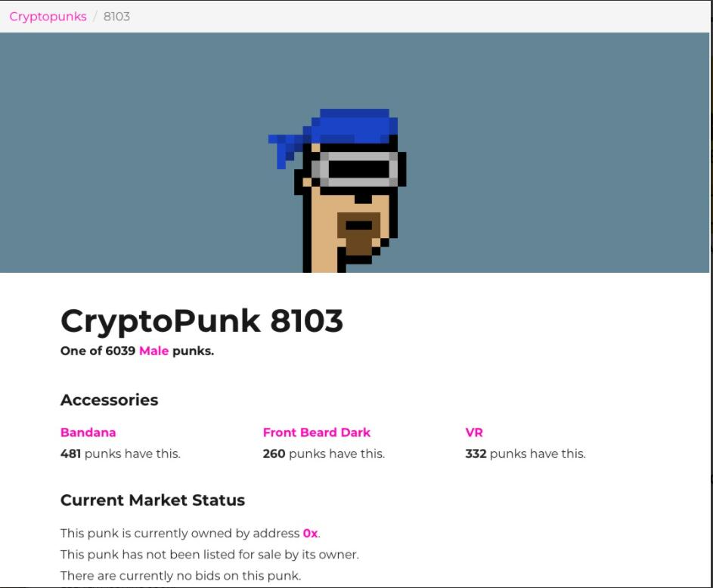Click the Accessories section heading
Image resolution: width=713 pixels, height=588 pixels.
tap(109, 400)
